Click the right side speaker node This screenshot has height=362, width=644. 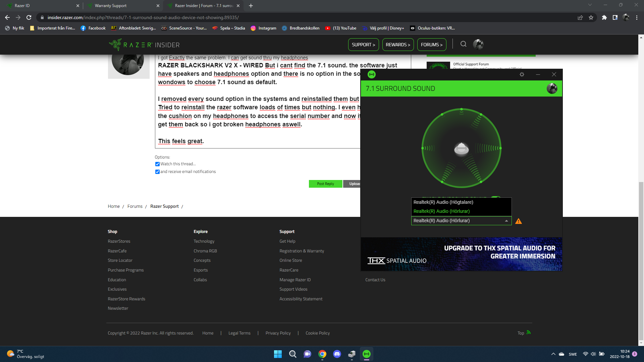point(500,148)
